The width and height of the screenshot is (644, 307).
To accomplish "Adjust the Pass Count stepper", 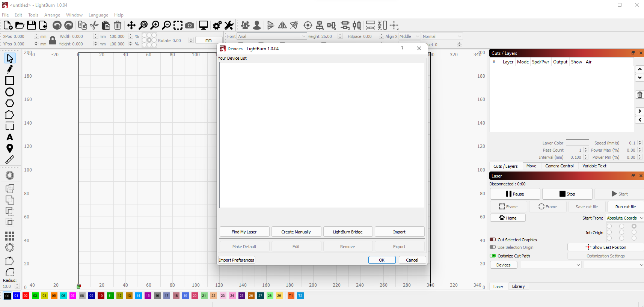I will (x=585, y=150).
